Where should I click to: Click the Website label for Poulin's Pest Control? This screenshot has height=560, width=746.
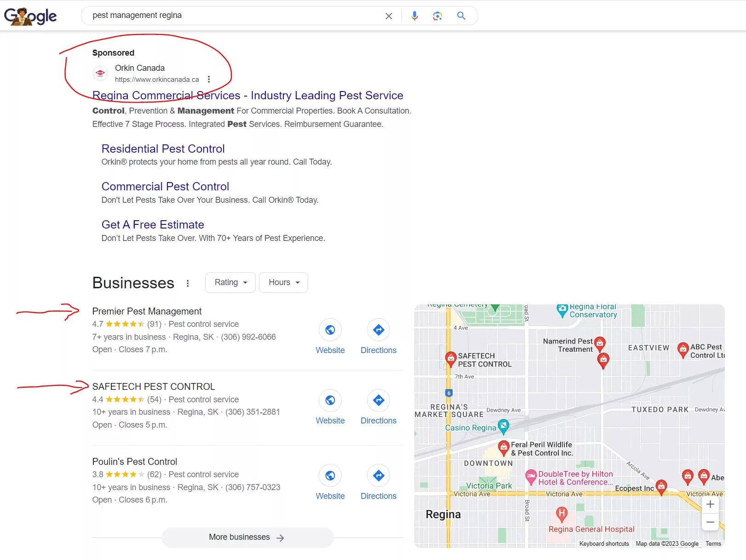tap(330, 496)
